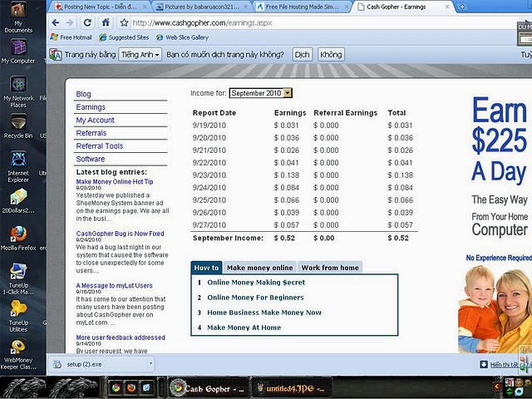
Task: Open A Message to myLot Users post
Action: 115,285
